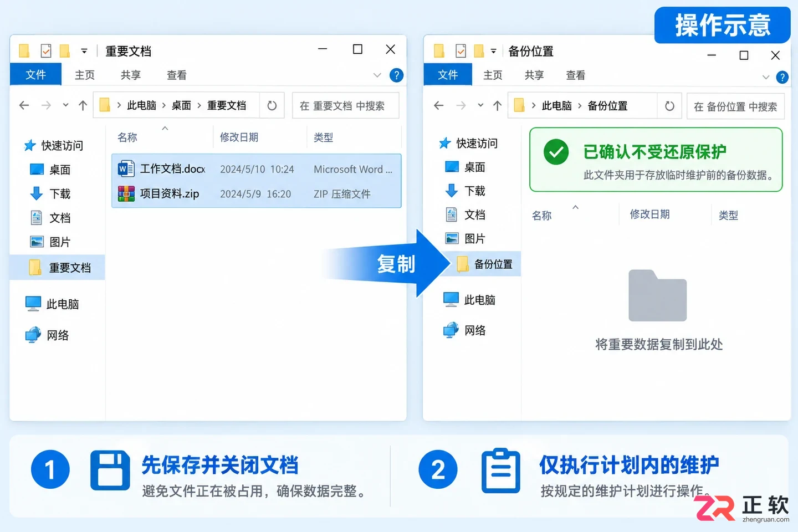The image size is (798, 532).
Task: Open quick access toolbar dropdown in 重要文档 title bar
Action: [84, 51]
